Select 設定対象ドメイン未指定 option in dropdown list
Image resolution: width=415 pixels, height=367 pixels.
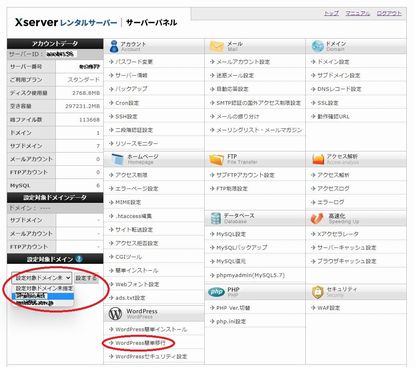44,288
